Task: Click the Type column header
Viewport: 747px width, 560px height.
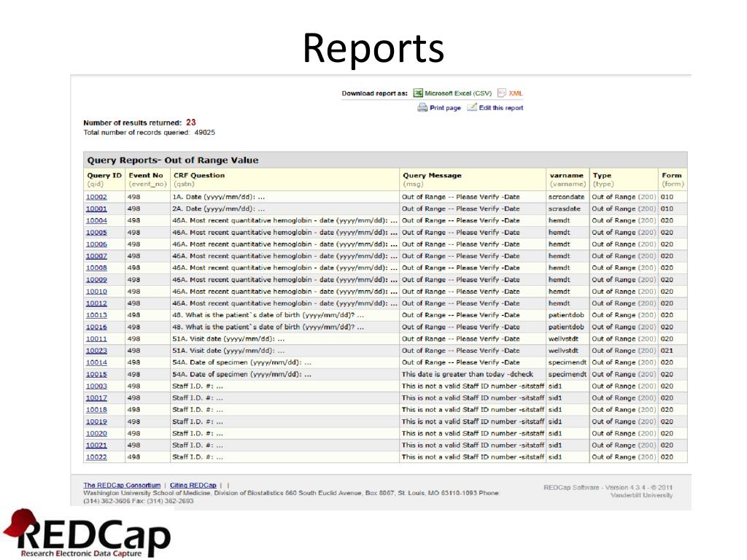Action: [624, 179]
